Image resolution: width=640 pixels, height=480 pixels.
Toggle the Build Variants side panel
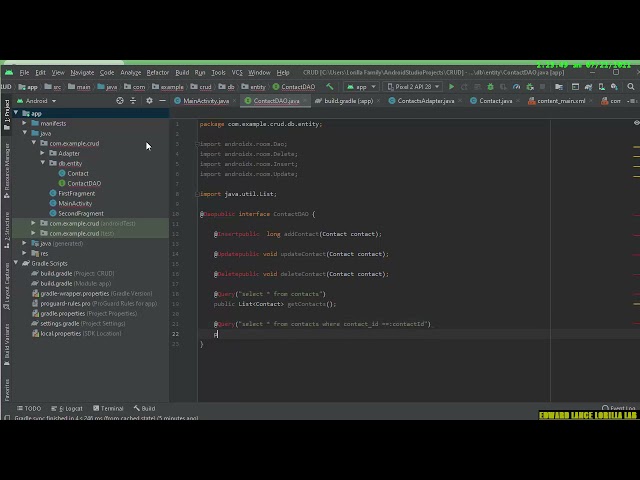tap(7, 344)
